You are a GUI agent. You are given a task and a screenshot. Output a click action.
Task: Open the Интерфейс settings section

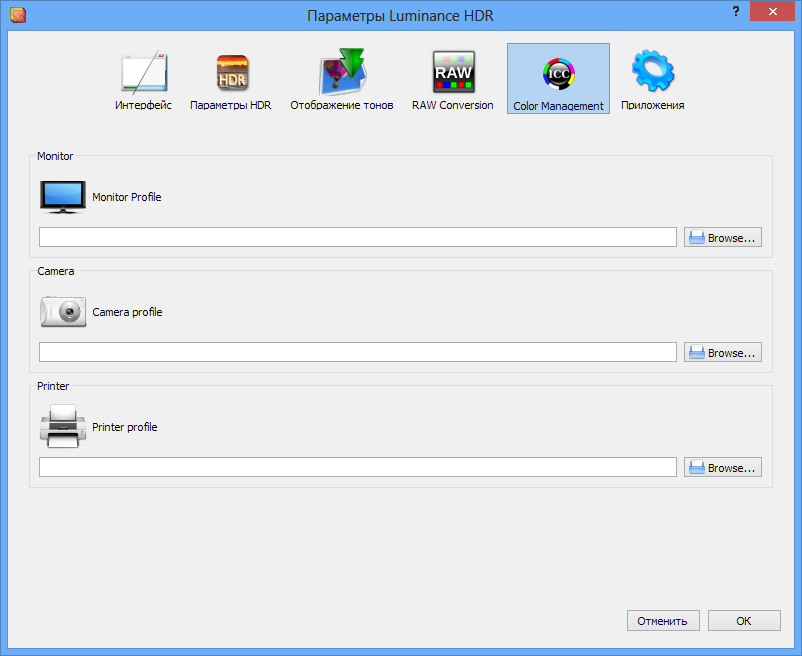[x=143, y=80]
